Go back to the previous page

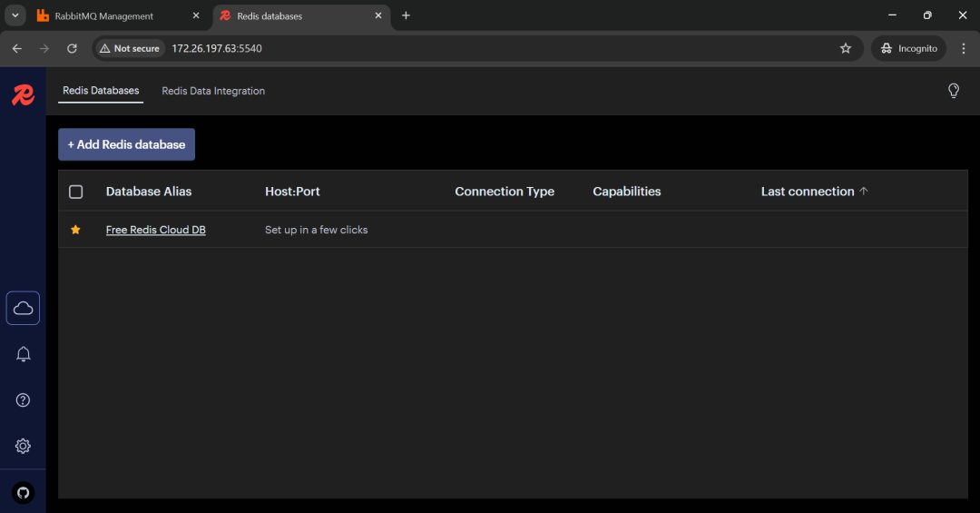click(17, 48)
